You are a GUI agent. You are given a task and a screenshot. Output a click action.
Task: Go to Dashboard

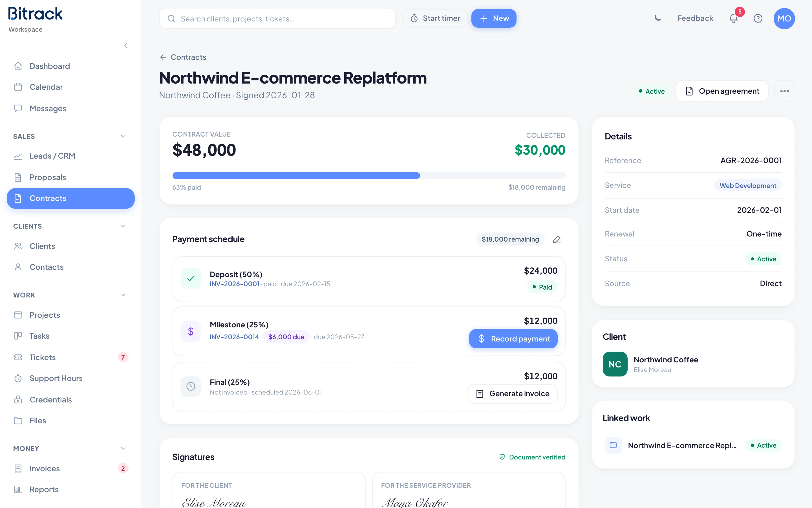71,66
